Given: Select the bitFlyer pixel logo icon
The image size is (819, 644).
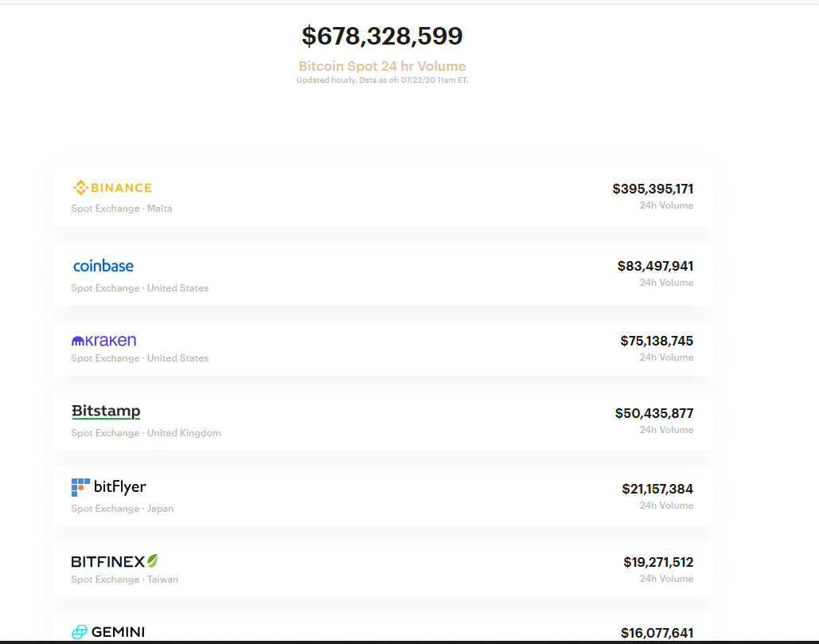Looking at the screenshot, I should pos(79,486).
